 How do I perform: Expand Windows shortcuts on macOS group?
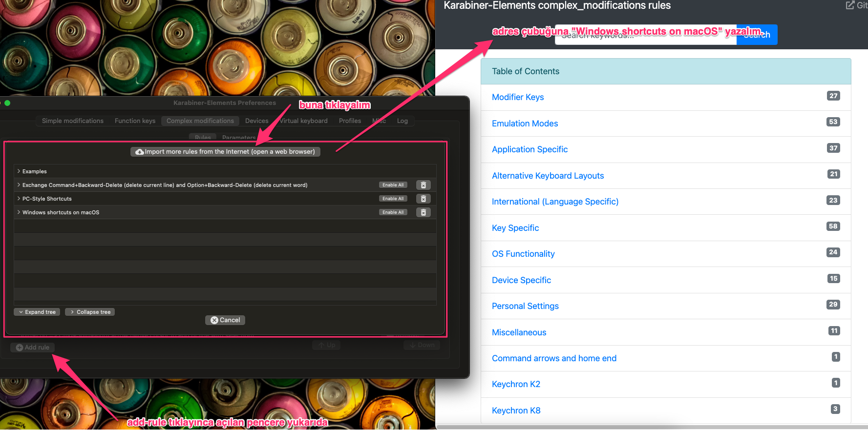pyautogui.click(x=19, y=212)
